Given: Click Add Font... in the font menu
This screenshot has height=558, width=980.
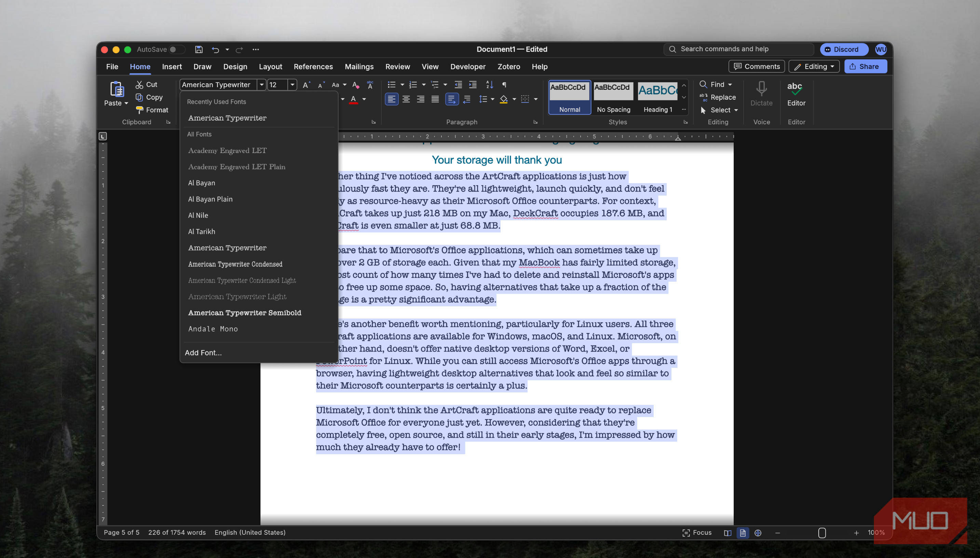Looking at the screenshot, I should coord(258,352).
